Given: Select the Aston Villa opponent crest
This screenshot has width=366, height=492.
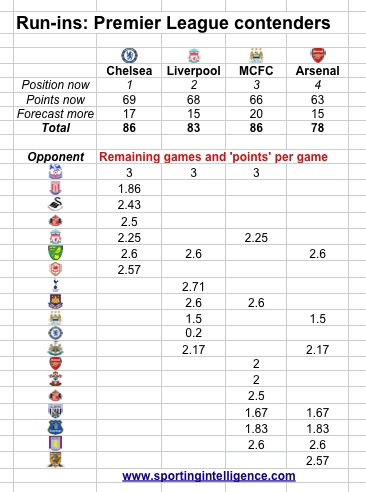Looking at the screenshot, I should click(x=55, y=443).
